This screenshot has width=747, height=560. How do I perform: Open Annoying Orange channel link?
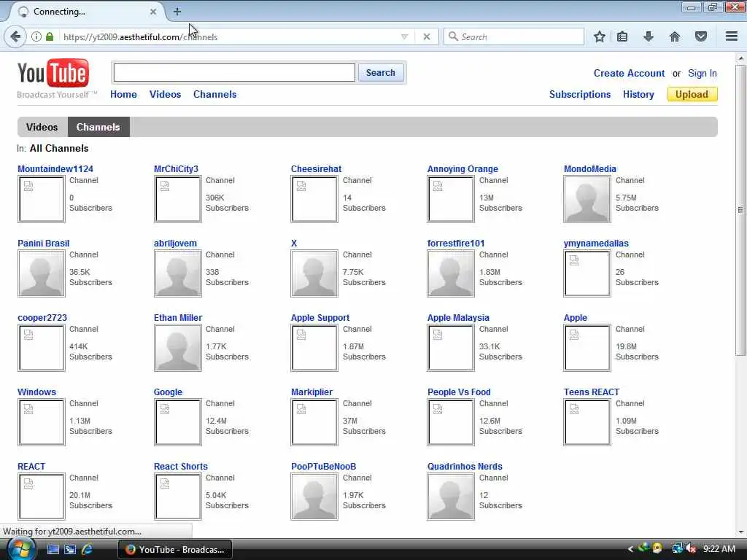pyautogui.click(x=462, y=168)
